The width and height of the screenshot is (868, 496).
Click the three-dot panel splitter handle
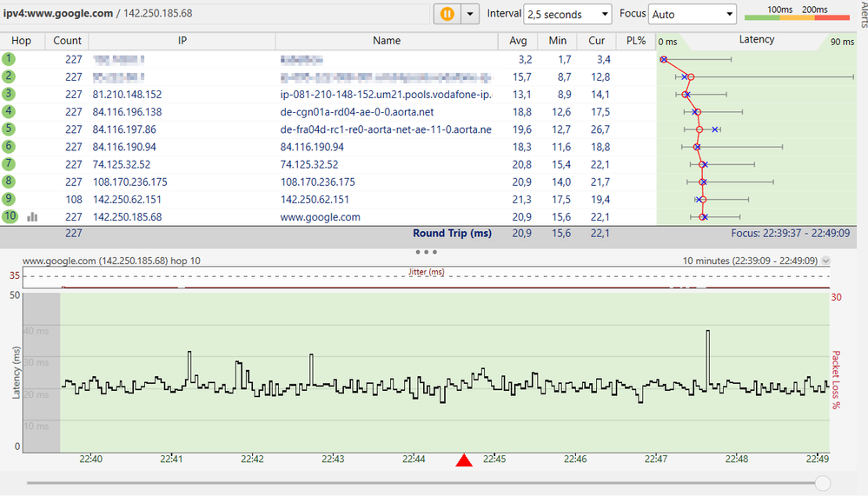[x=426, y=252]
